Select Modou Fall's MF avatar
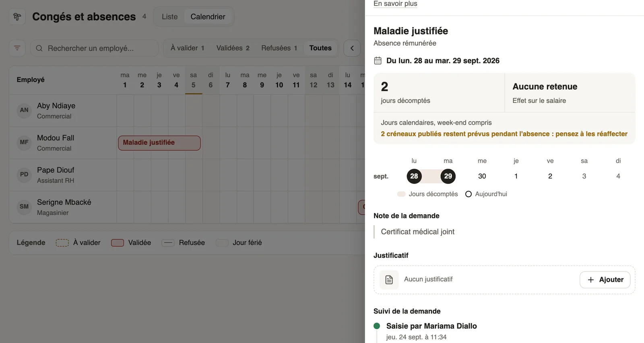This screenshot has width=644, height=343. click(24, 142)
